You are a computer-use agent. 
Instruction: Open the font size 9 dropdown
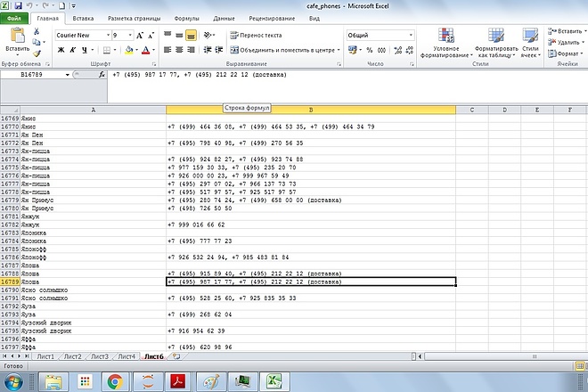pyautogui.click(x=130, y=36)
